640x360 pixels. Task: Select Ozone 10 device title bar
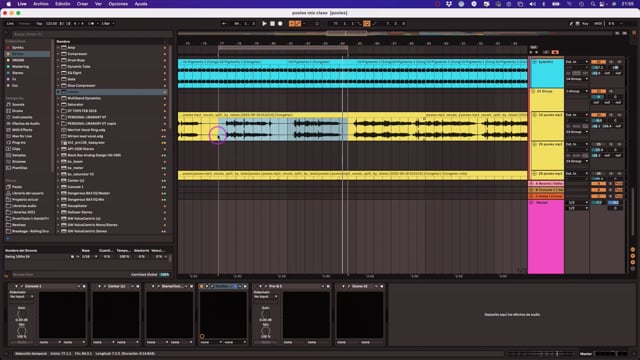360,287
